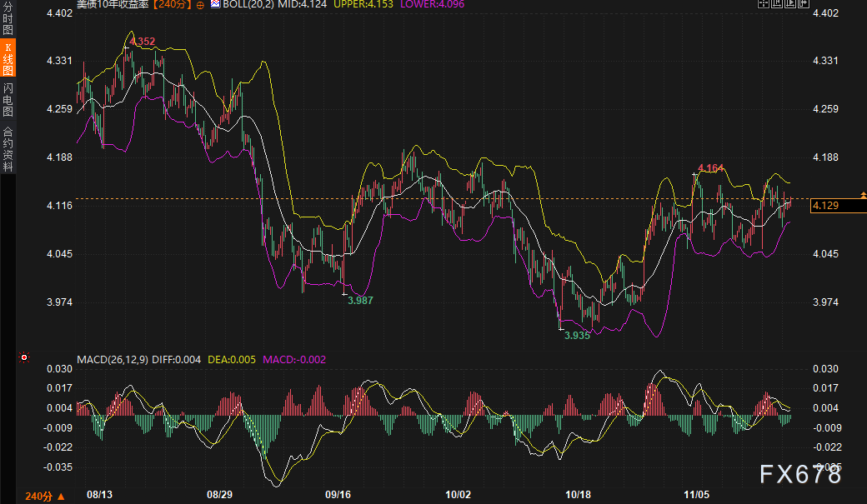This screenshot has height=504, width=867.
Task: Click the 10/18 date on time axis
Action: tap(578, 494)
